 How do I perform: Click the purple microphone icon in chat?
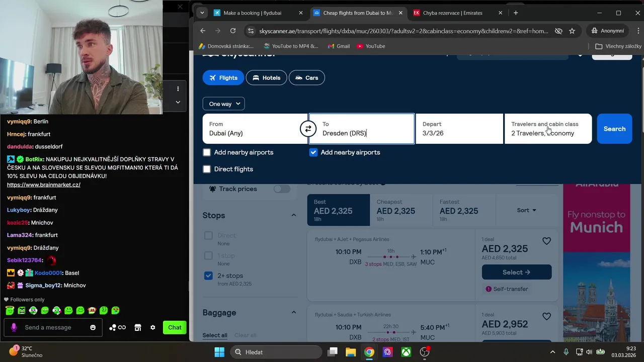[14, 327]
